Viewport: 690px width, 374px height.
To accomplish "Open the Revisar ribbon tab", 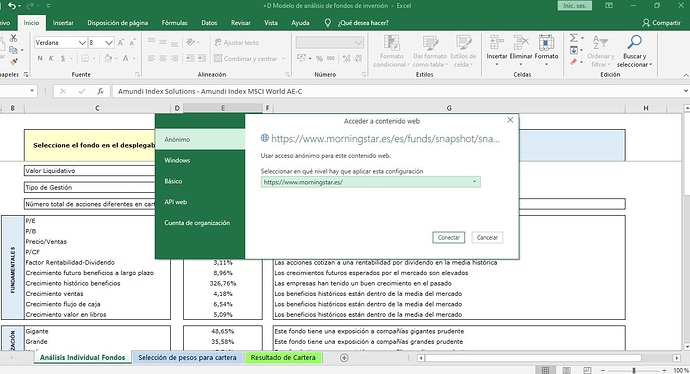I will point(241,23).
